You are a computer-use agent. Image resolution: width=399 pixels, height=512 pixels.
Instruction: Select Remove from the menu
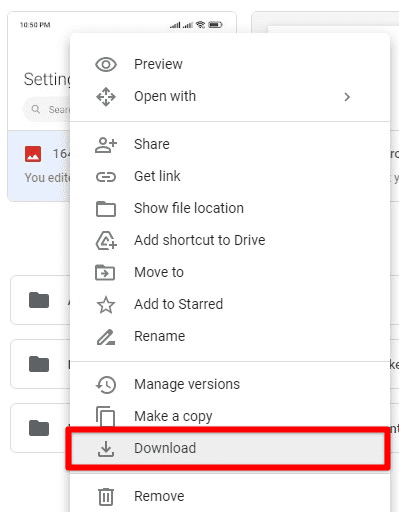230,496
